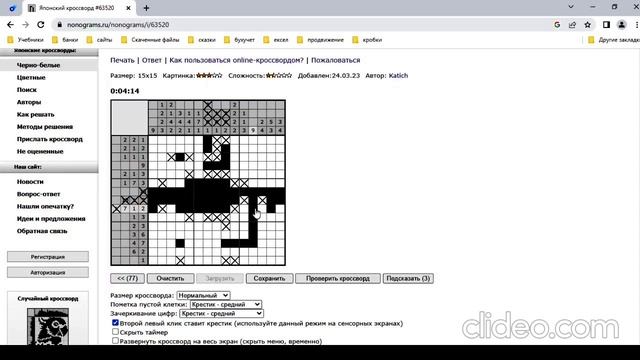Open Методы решения in sidebar
The height and width of the screenshot is (360, 640).
(x=44, y=127)
